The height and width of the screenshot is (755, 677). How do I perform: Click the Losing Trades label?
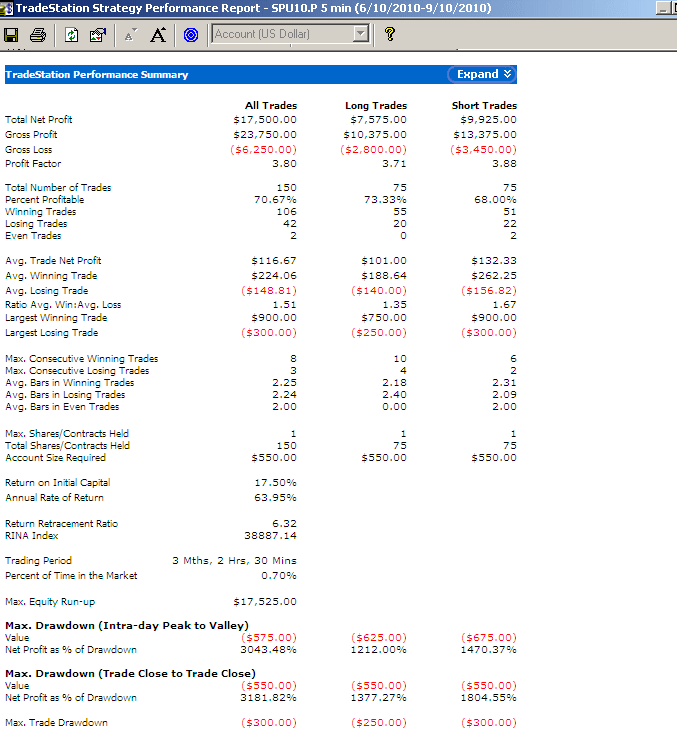(x=36, y=223)
